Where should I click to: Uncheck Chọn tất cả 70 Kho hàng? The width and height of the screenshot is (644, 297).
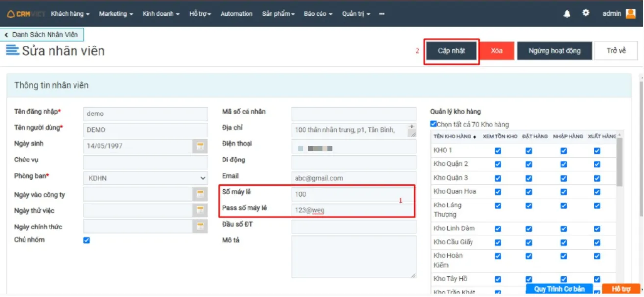pos(433,124)
